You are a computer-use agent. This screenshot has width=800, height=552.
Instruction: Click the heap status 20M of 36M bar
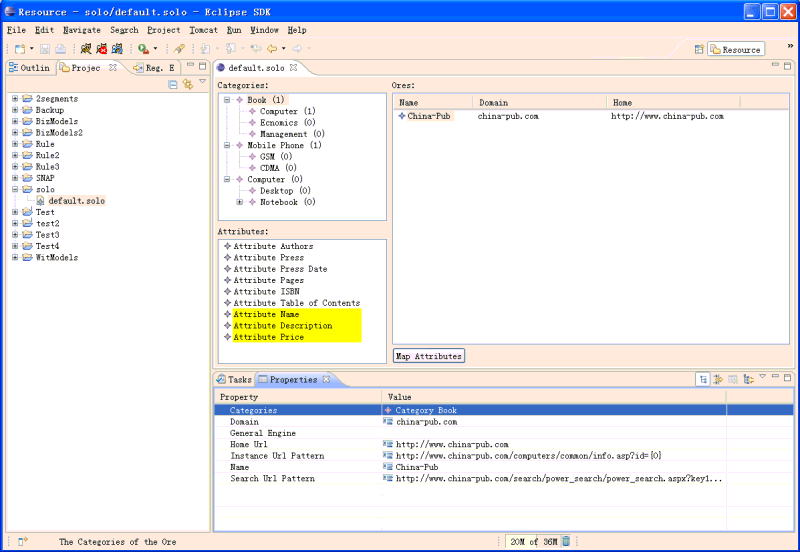(x=534, y=541)
